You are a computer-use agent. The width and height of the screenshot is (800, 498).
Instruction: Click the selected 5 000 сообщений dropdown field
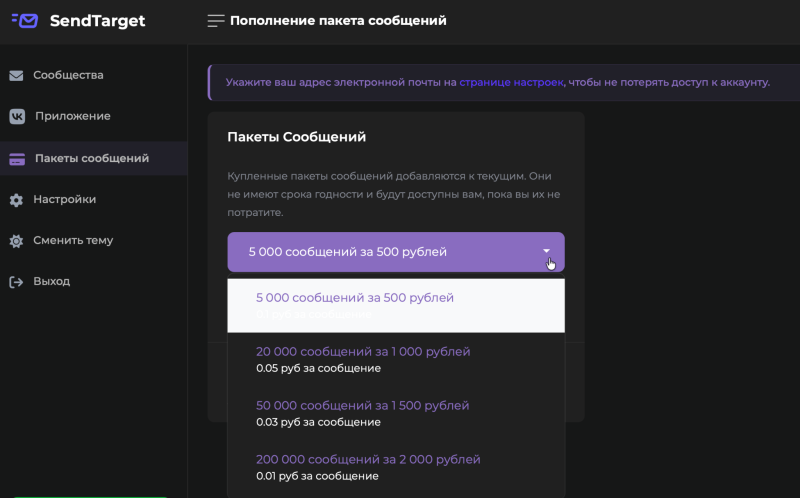(396, 252)
